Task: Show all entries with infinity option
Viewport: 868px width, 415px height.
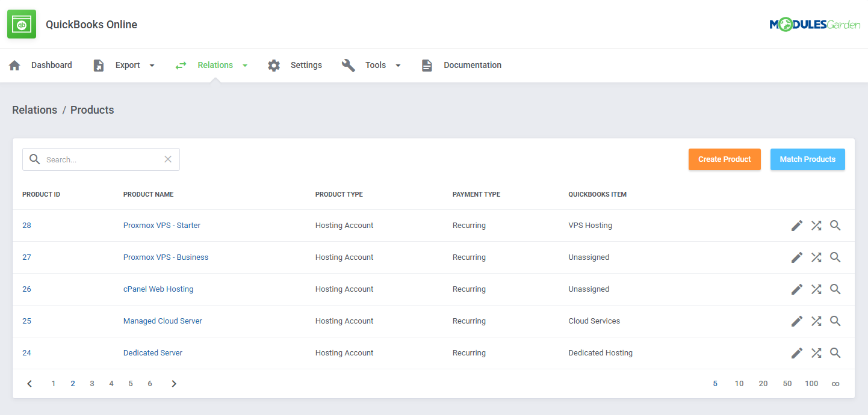Action: click(835, 384)
